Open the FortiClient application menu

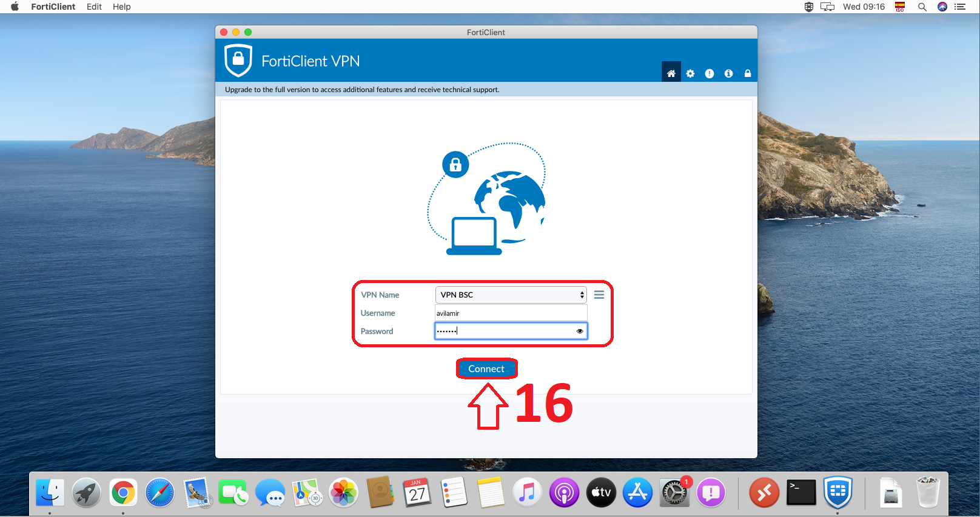(53, 7)
